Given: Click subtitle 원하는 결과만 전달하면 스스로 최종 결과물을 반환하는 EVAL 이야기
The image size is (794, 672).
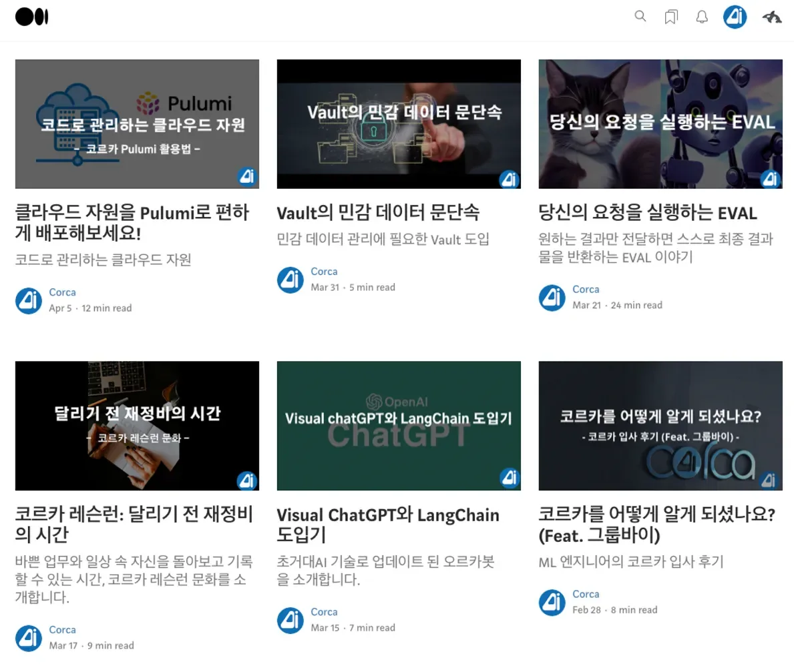Looking at the screenshot, I should [656, 248].
